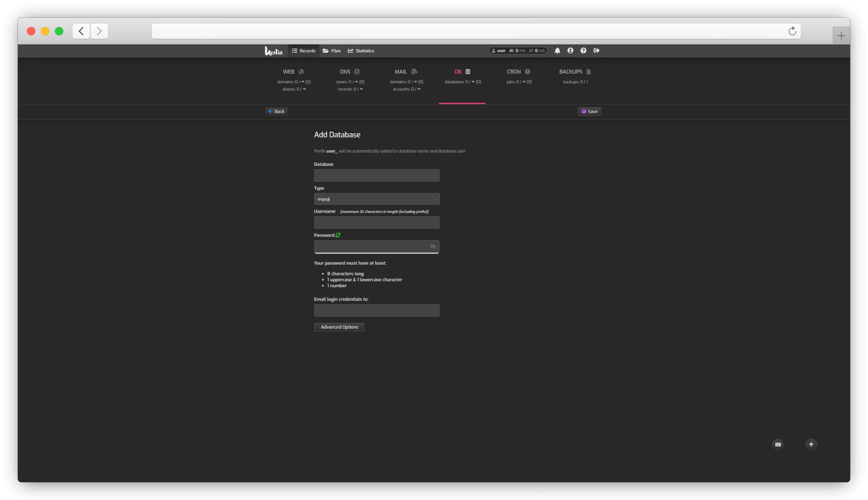The height and width of the screenshot is (500, 868).
Task: Reload the page in the browser toolbar
Action: [792, 31]
